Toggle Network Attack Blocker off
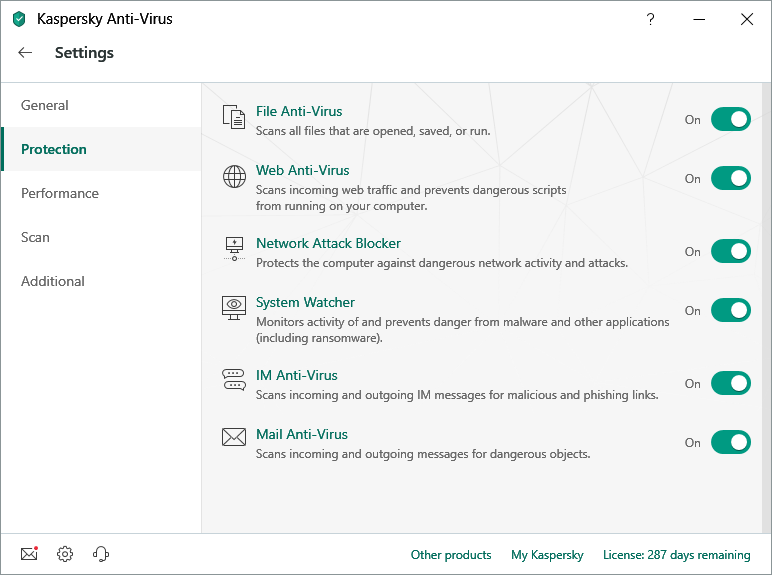Screen dimensions: 772x575 tap(730, 252)
